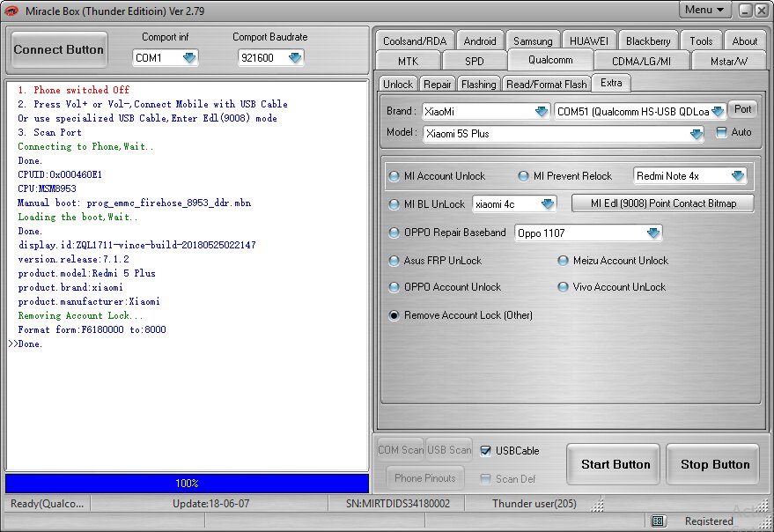Select the OPPO Repair Baseband radio button
Screen dimensions: 774x532
point(394,233)
